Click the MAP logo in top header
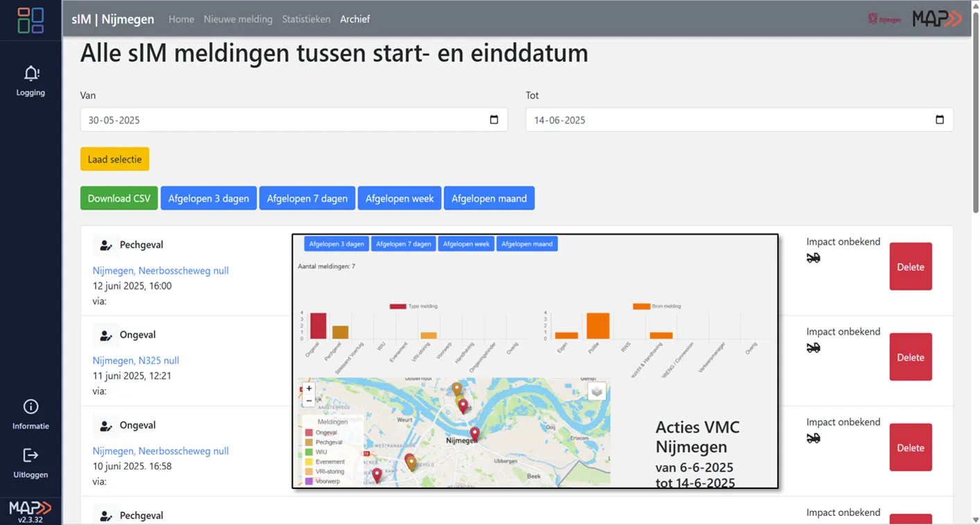The height and width of the screenshot is (525, 980). click(x=937, y=19)
